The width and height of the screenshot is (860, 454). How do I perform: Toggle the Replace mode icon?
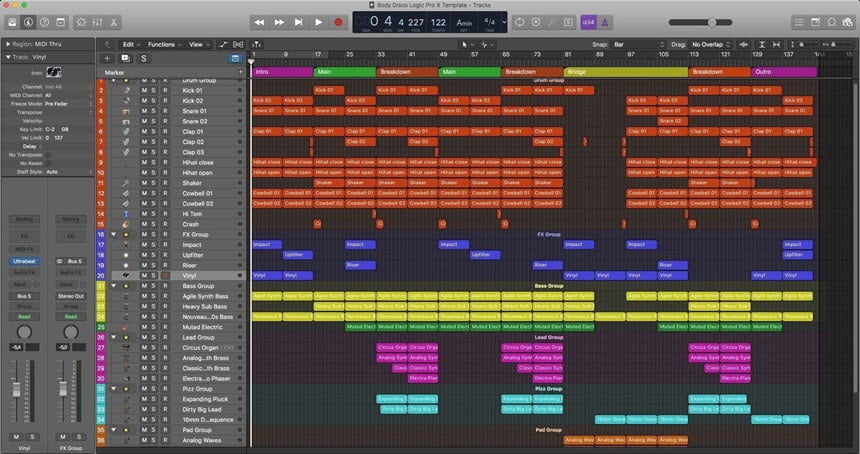[x=536, y=22]
